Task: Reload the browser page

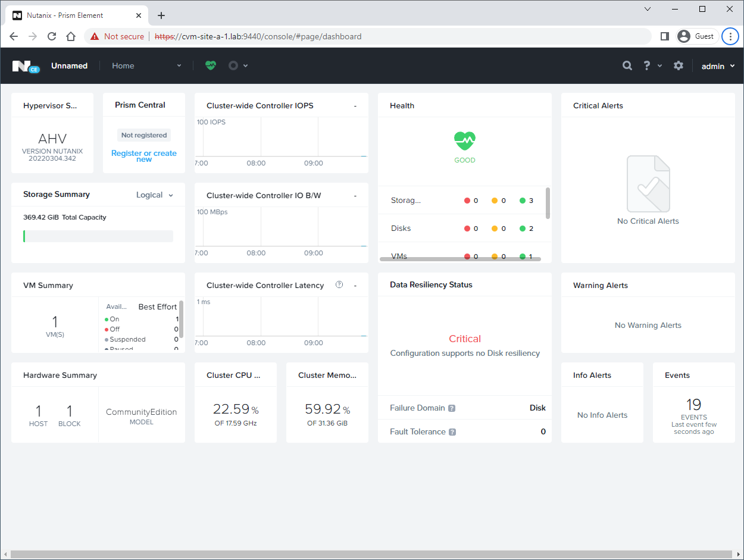Action: (x=52, y=36)
